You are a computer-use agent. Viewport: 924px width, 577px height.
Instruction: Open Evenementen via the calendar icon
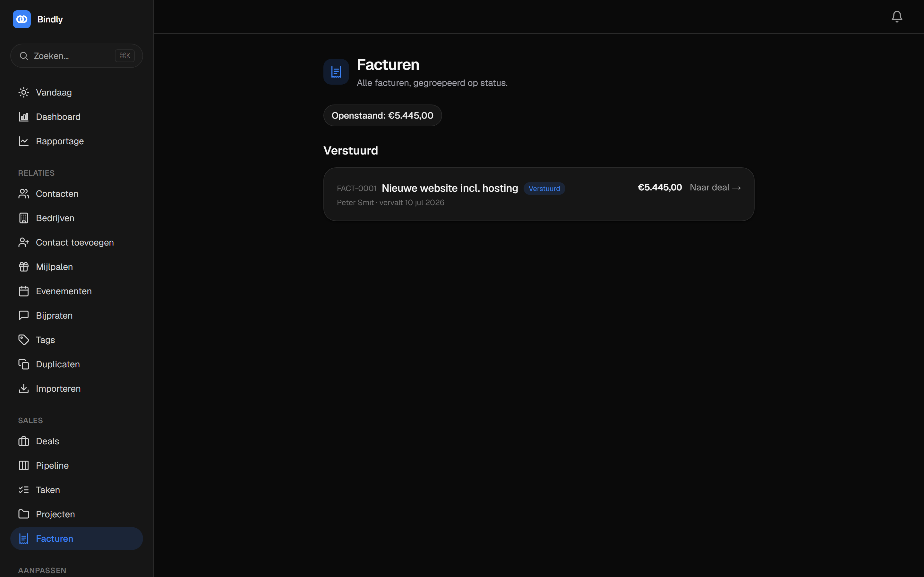click(24, 291)
